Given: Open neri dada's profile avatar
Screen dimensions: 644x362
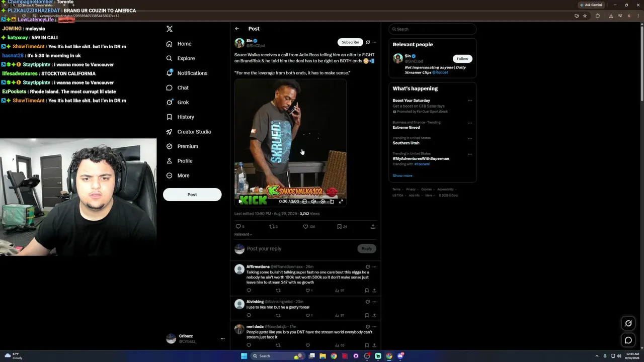Looking at the screenshot, I should click(239, 329).
